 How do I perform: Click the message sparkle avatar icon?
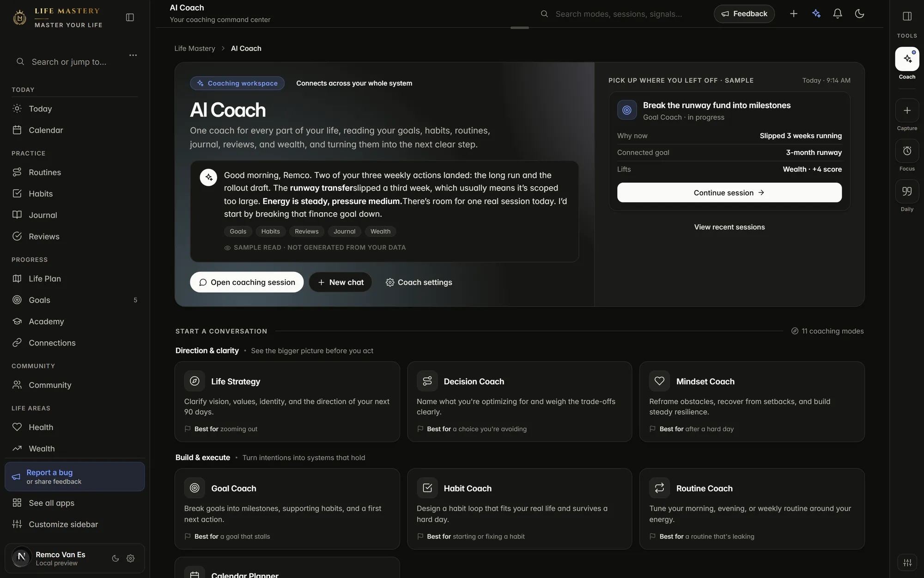208,177
